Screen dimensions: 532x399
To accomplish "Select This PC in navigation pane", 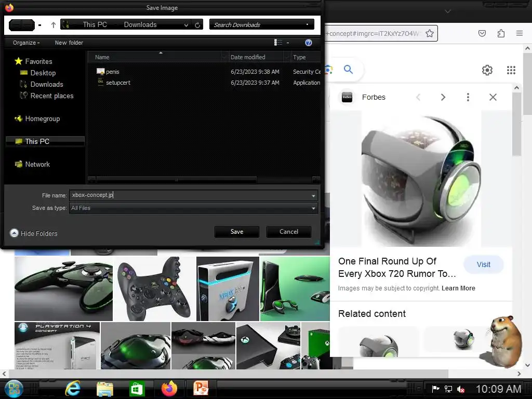I will pyautogui.click(x=45, y=141).
